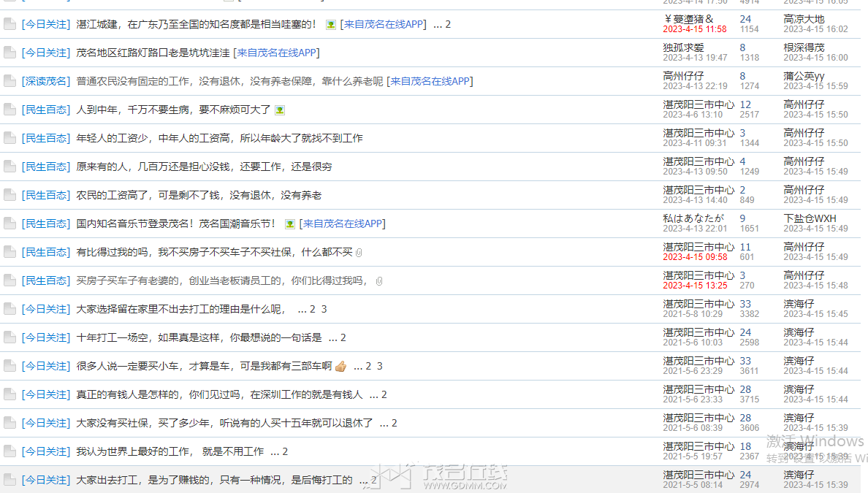The height and width of the screenshot is (493, 868).
Task: View author 私はあなたが profile
Action: point(693,218)
